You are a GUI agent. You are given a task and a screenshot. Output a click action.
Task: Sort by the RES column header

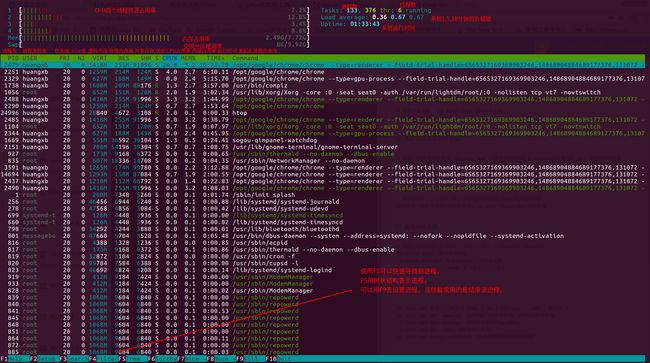click(123, 58)
